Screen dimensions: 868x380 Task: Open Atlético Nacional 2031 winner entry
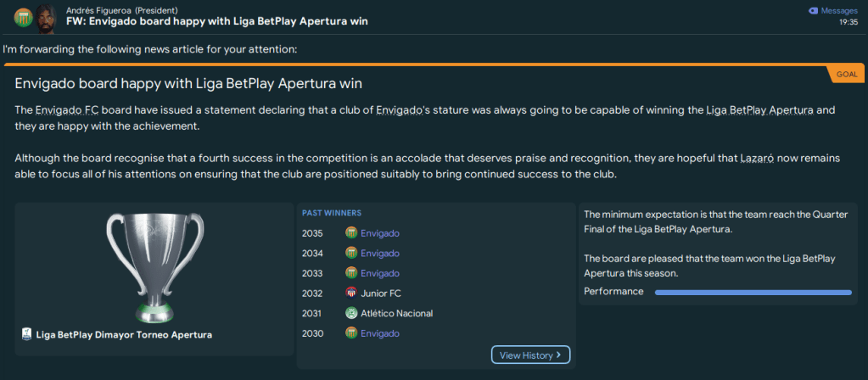click(396, 313)
